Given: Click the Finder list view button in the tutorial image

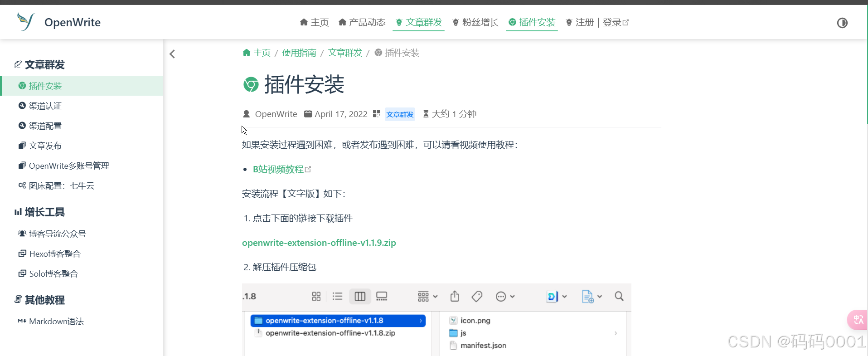Looking at the screenshot, I should click(337, 297).
